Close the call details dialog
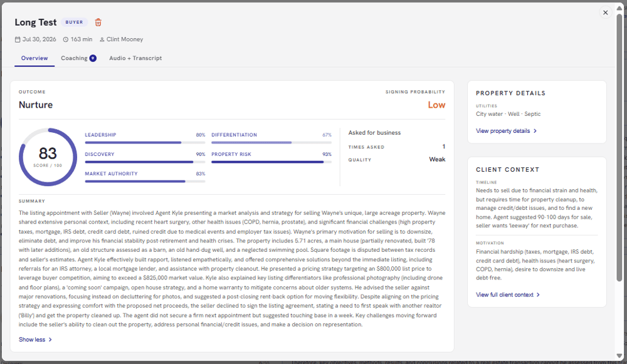 (606, 13)
